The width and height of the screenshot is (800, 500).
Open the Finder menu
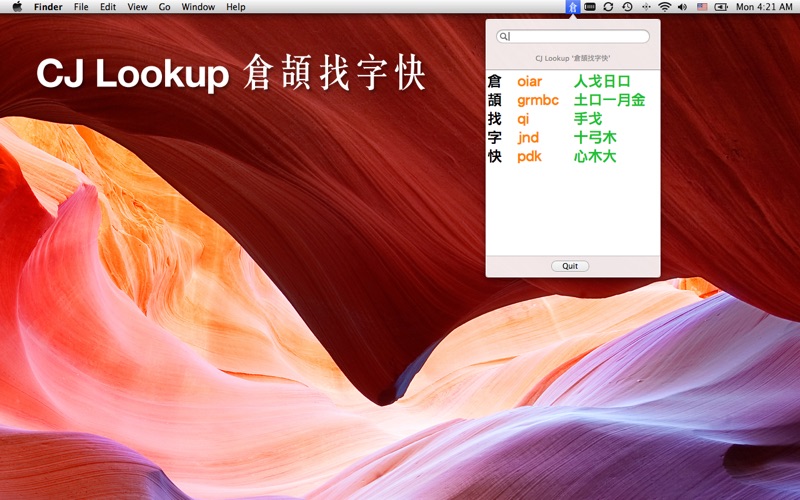pos(48,7)
